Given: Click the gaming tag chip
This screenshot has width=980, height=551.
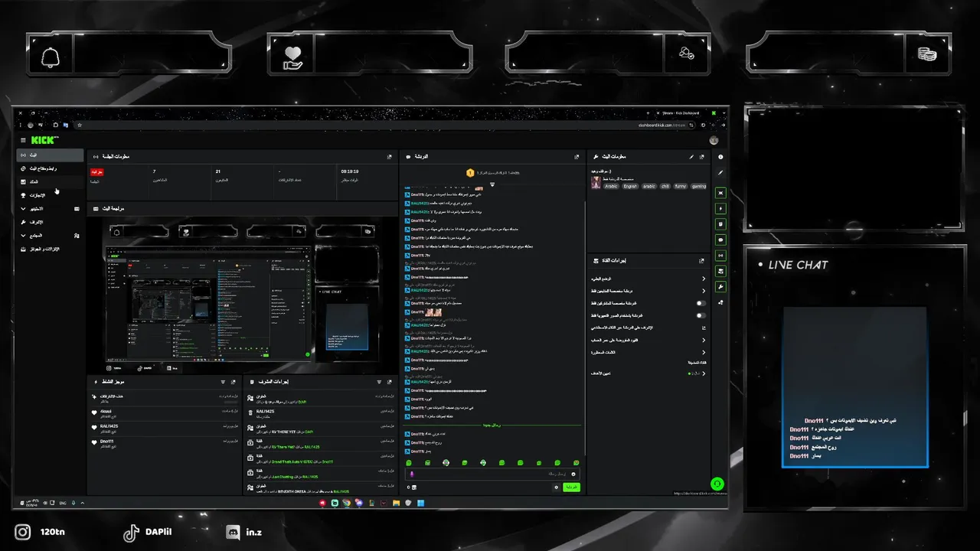Looking at the screenshot, I should coord(699,186).
